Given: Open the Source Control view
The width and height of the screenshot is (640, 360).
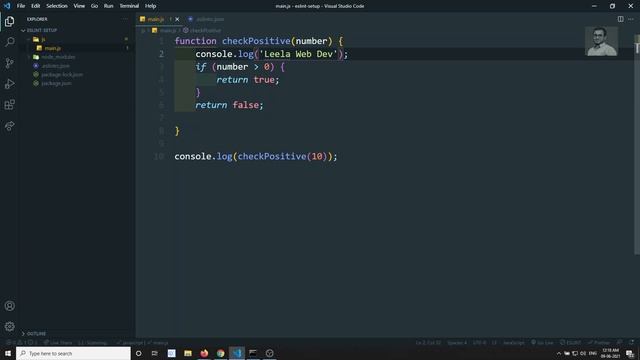Looking at the screenshot, I should coord(9,63).
